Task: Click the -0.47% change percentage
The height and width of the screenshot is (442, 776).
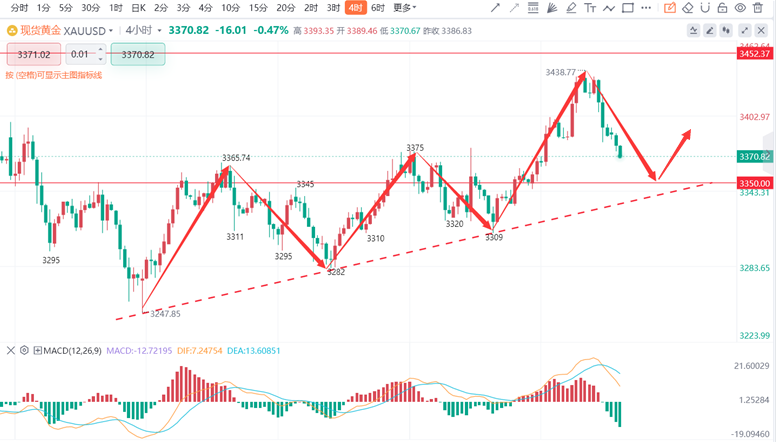Action: [271, 30]
